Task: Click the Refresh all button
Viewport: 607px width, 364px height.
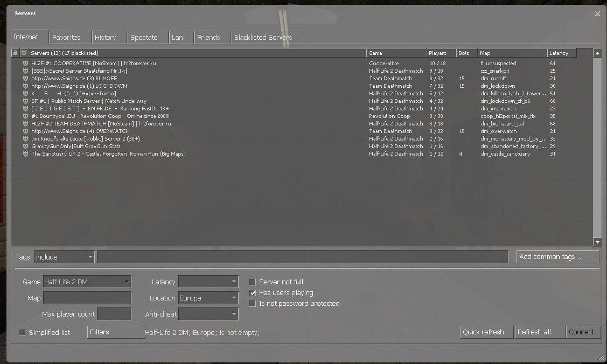Action: click(x=540, y=332)
